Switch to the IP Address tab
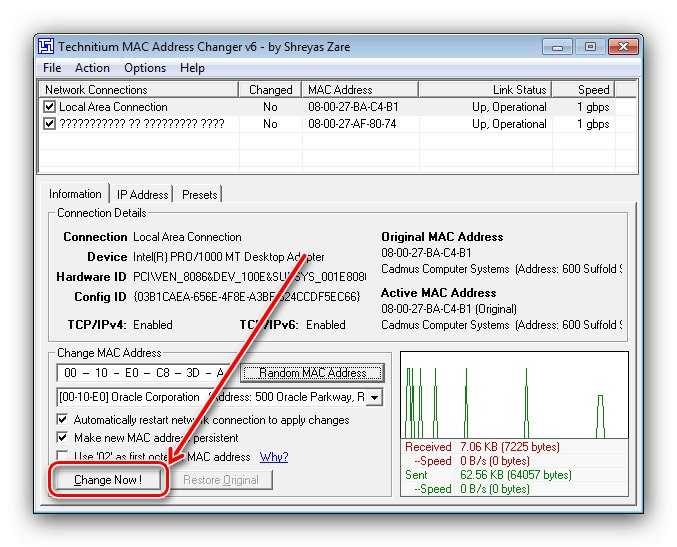This screenshot has height=547, width=677. pyautogui.click(x=142, y=195)
